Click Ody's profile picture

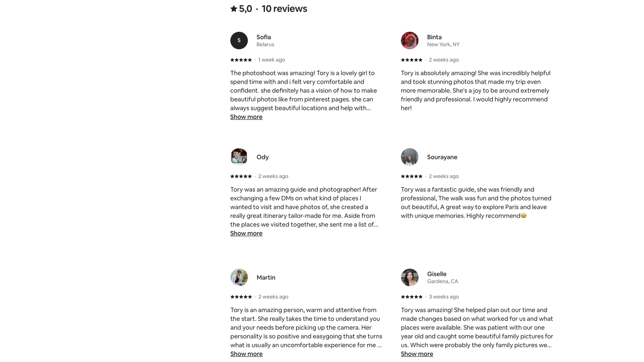click(239, 157)
